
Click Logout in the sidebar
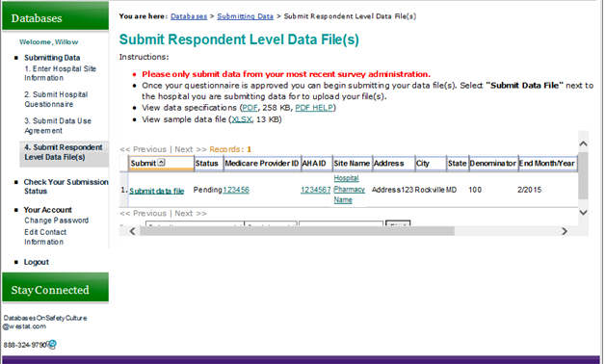tap(37, 262)
